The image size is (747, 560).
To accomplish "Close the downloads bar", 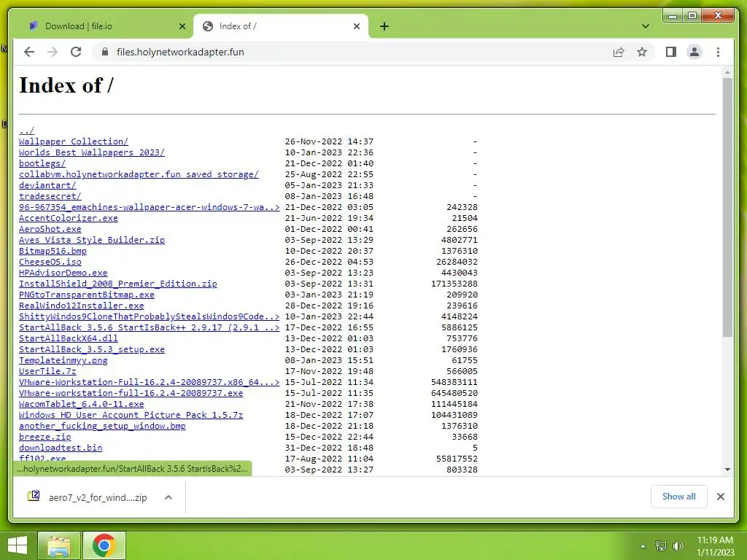I will tap(720, 497).
